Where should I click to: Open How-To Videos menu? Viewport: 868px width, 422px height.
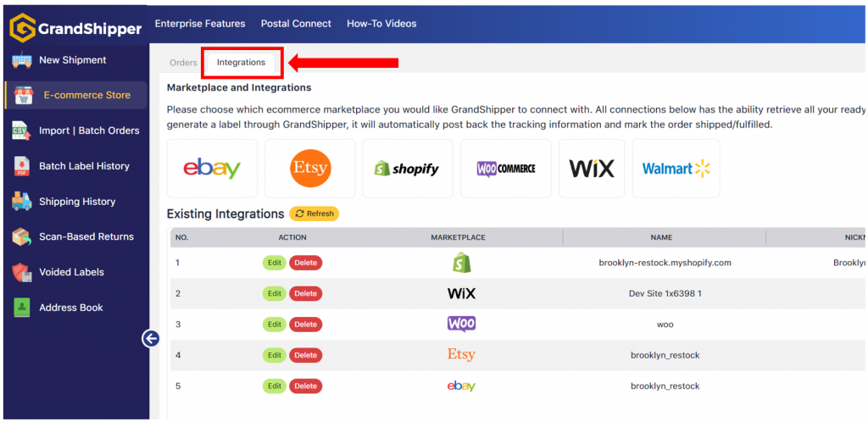pyautogui.click(x=381, y=24)
